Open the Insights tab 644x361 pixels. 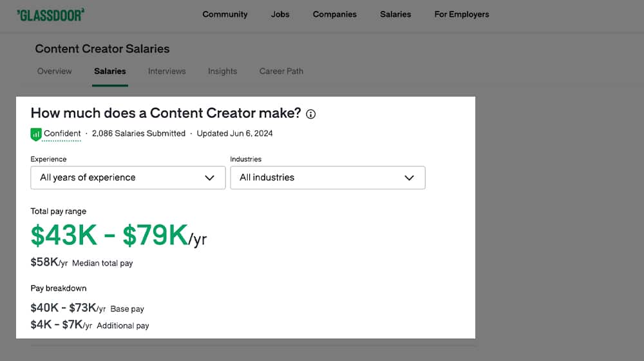[222, 71]
